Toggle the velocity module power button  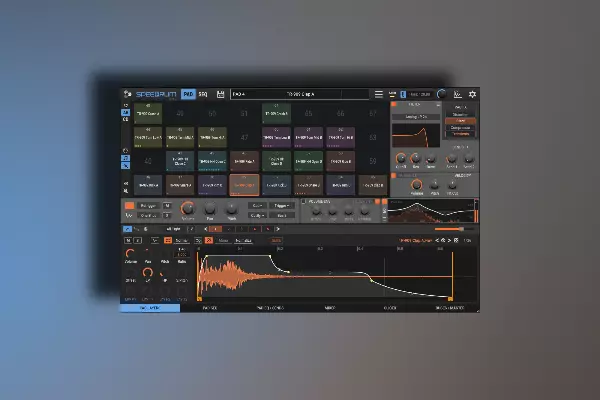[x=394, y=175]
